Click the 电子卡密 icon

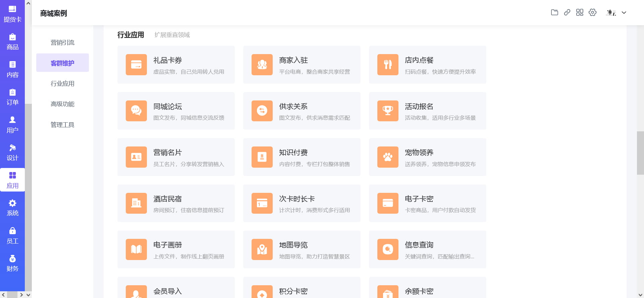388,203
